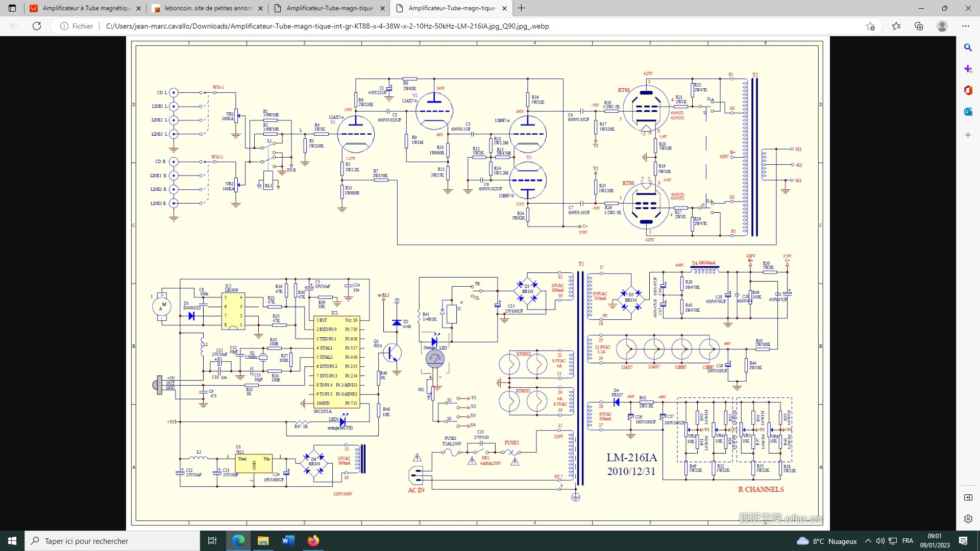The image size is (980, 551).
Task: Open sidebar settings gear
Action: pos(968,519)
